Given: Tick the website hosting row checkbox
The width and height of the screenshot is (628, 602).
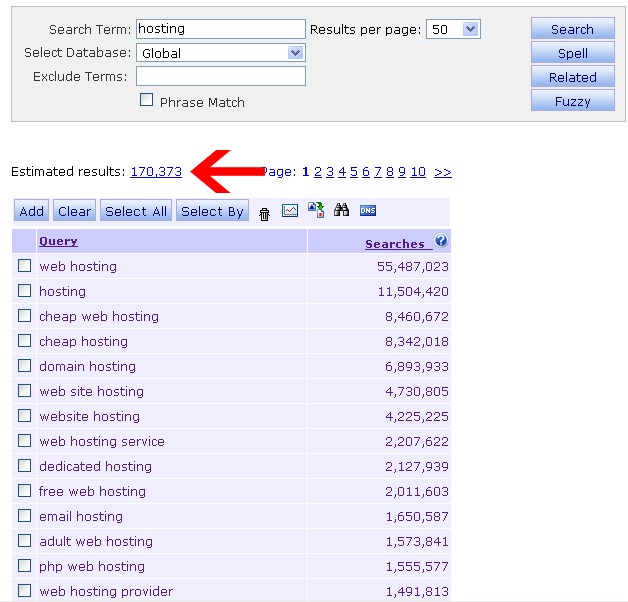Looking at the screenshot, I should 24,415.
